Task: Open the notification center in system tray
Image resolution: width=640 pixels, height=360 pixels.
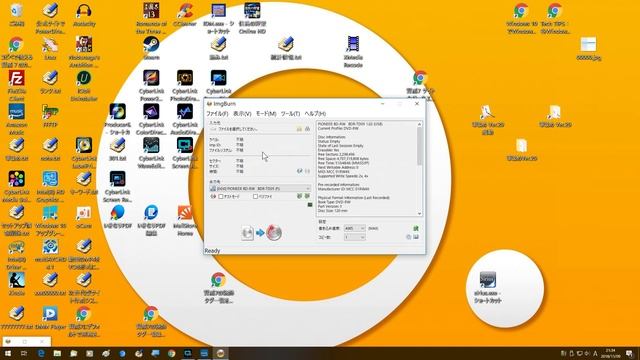Action: click(630, 353)
